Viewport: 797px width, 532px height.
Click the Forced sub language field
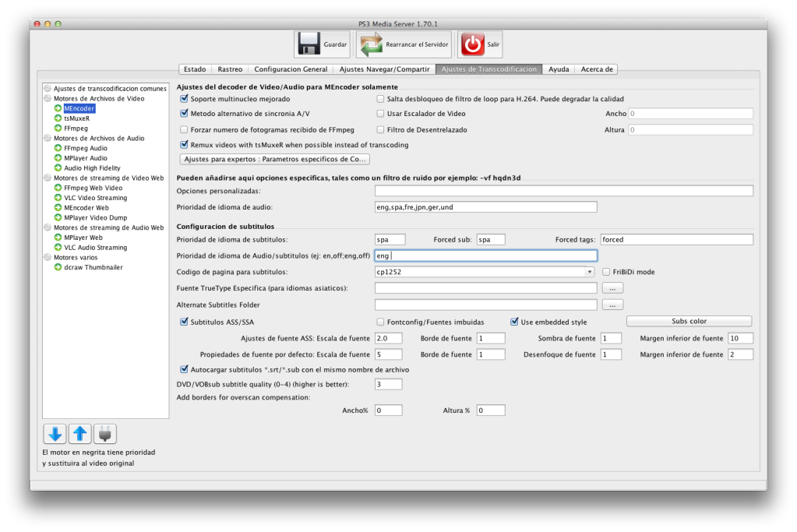491,239
